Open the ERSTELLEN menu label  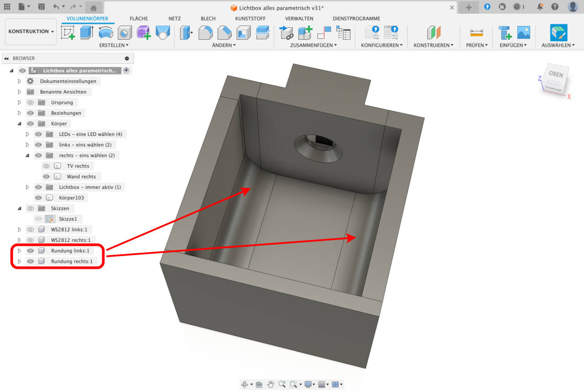114,45
